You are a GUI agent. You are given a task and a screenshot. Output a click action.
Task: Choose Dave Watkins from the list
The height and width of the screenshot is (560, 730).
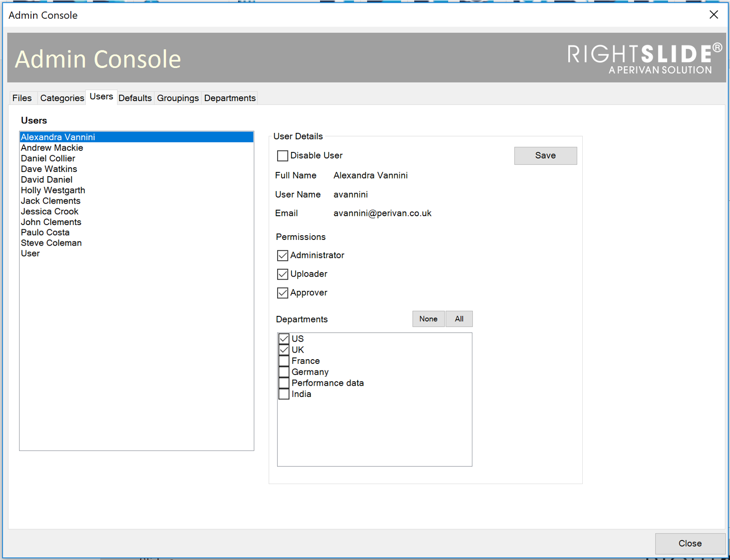pos(136,169)
